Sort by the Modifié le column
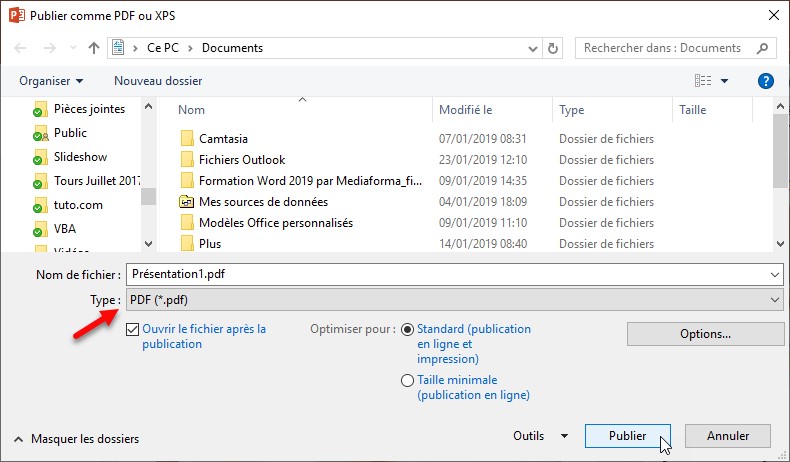The width and height of the screenshot is (790, 462). point(466,110)
